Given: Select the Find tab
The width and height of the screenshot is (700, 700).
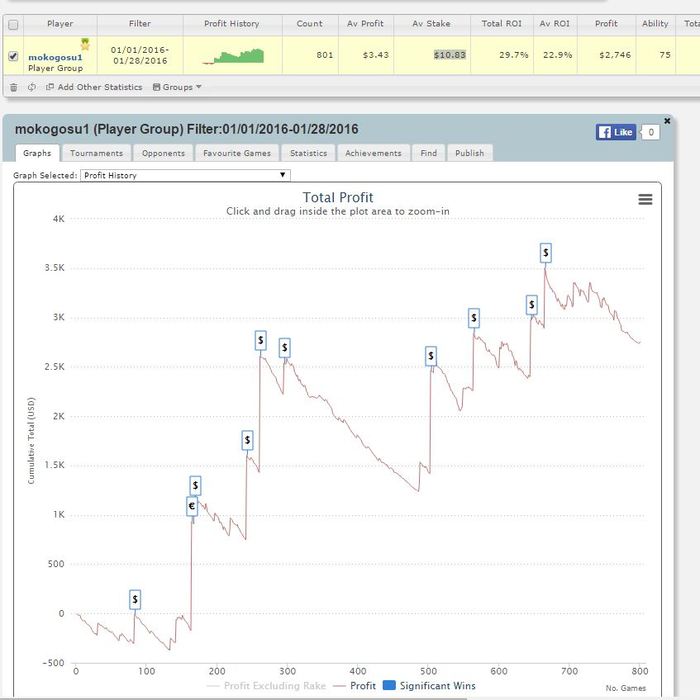Looking at the screenshot, I should click(x=429, y=153).
